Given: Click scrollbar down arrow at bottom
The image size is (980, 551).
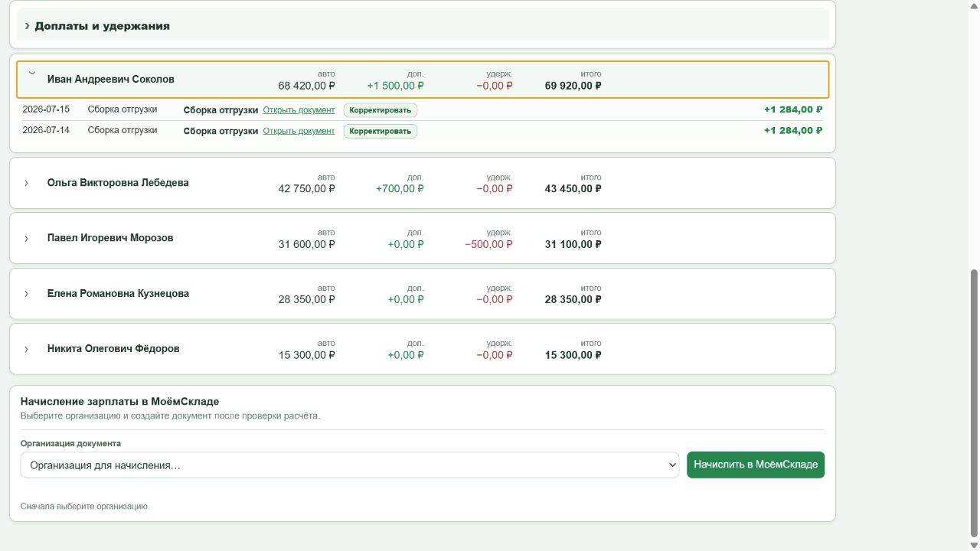Looking at the screenshot, I should click(974, 545).
